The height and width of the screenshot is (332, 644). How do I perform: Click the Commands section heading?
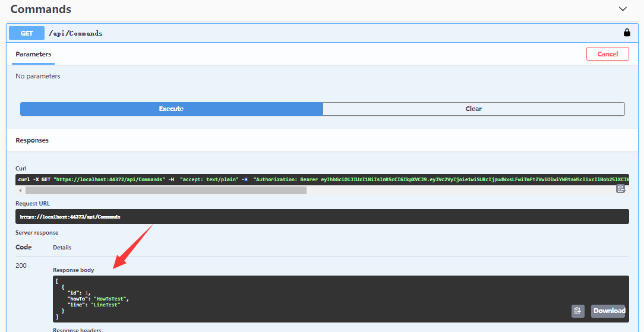click(x=40, y=9)
